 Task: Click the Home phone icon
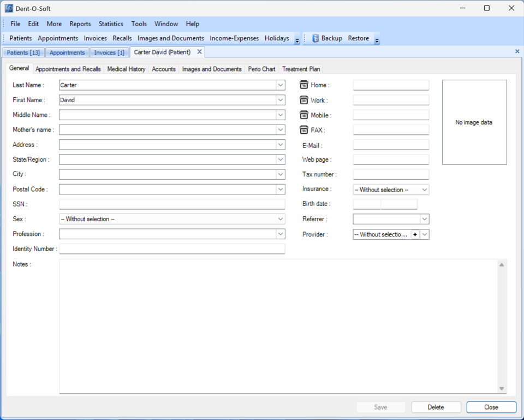point(304,85)
